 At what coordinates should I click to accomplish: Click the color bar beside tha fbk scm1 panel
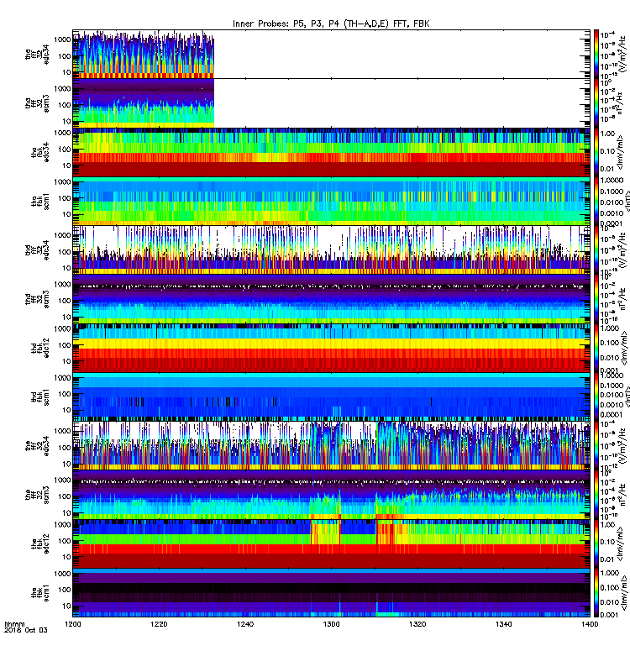click(x=596, y=202)
